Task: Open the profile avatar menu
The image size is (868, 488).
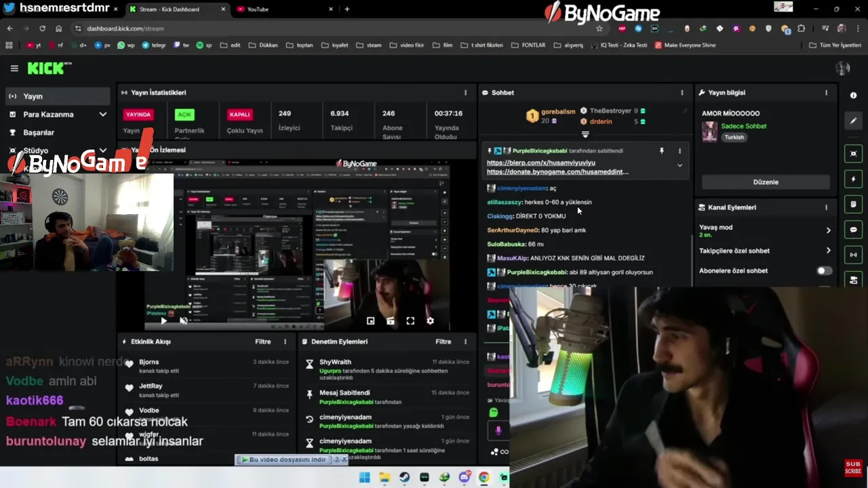Action: (x=843, y=68)
